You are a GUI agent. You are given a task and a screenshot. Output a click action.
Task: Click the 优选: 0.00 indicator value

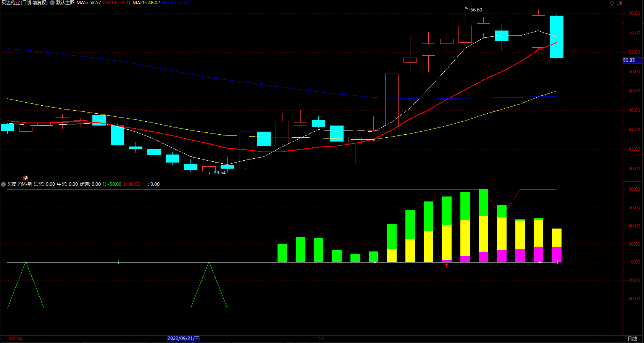(x=90, y=184)
